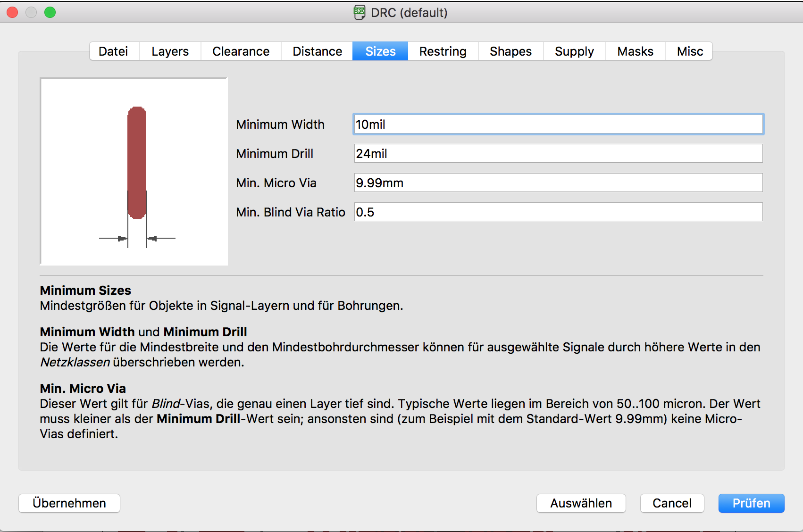Show the Supply tab settings

(x=574, y=51)
